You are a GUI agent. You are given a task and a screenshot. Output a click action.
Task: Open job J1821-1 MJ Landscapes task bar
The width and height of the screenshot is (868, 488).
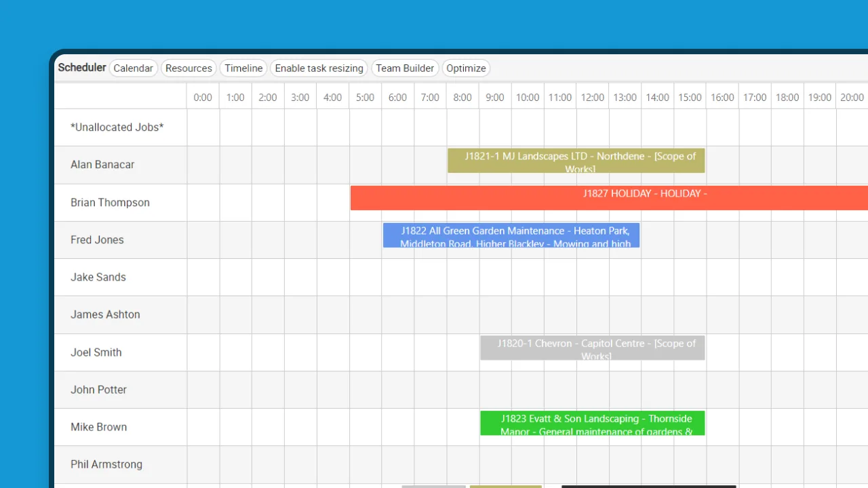(x=576, y=161)
